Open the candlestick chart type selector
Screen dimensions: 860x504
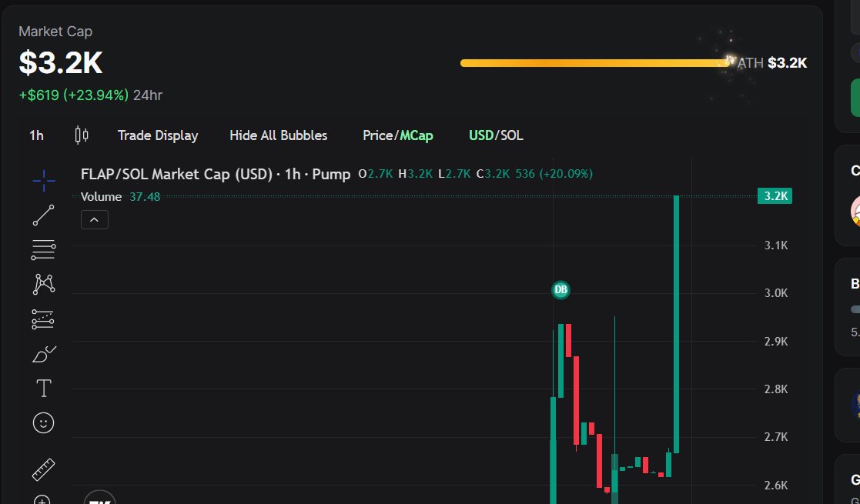[82, 135]
